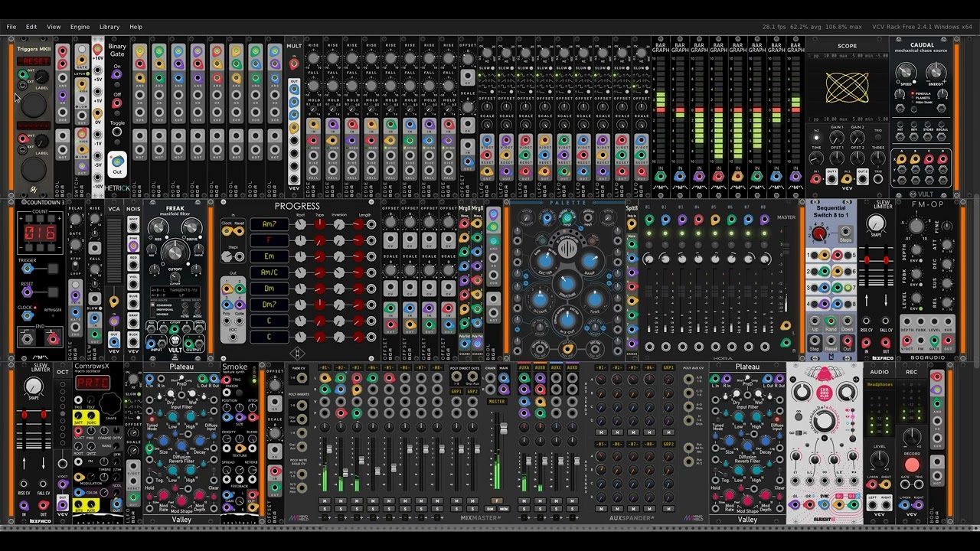Open the Help menu

click(x=136, y=27)
